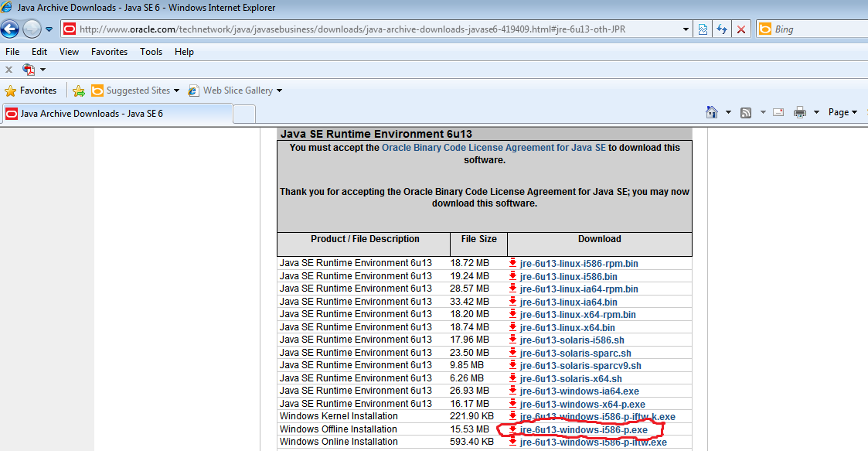Screen dimensions: 868x451
Task: Select the Java Archive Downloads tab
Action: [117, 114]
